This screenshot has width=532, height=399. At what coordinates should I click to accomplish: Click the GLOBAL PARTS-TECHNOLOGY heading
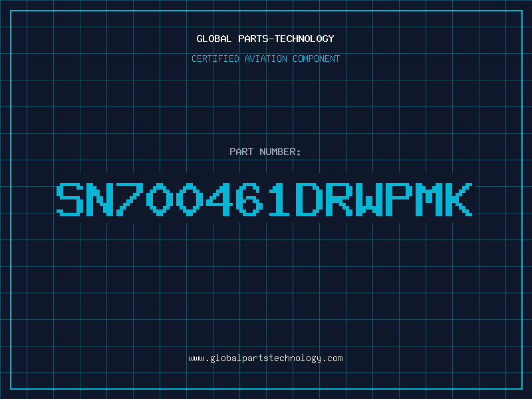[265, 39]
